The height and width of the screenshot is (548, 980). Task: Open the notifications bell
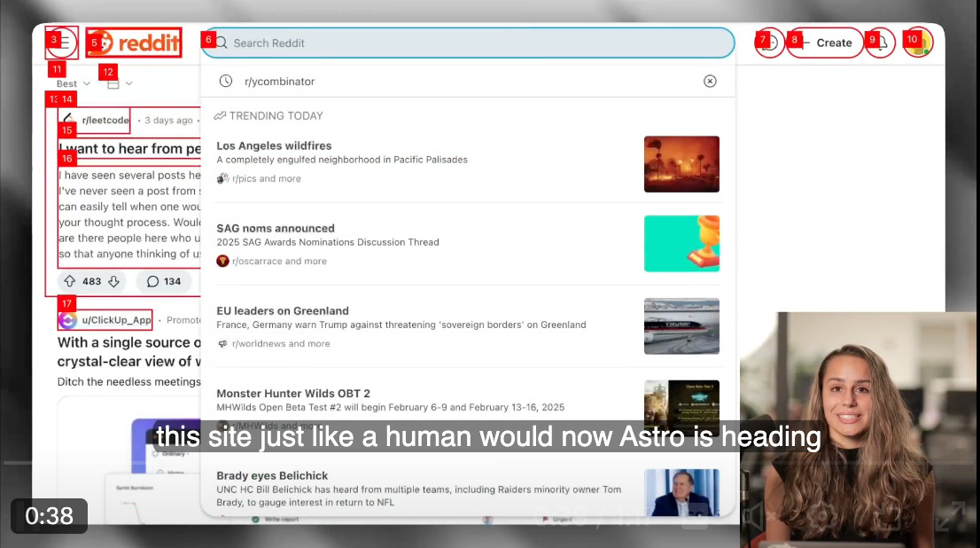coord(880,43)
